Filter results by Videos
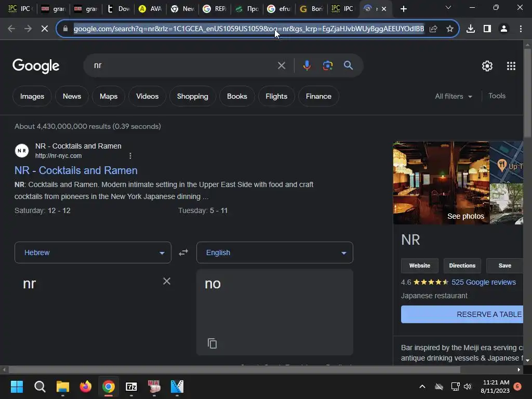 [x=147, y=96]
